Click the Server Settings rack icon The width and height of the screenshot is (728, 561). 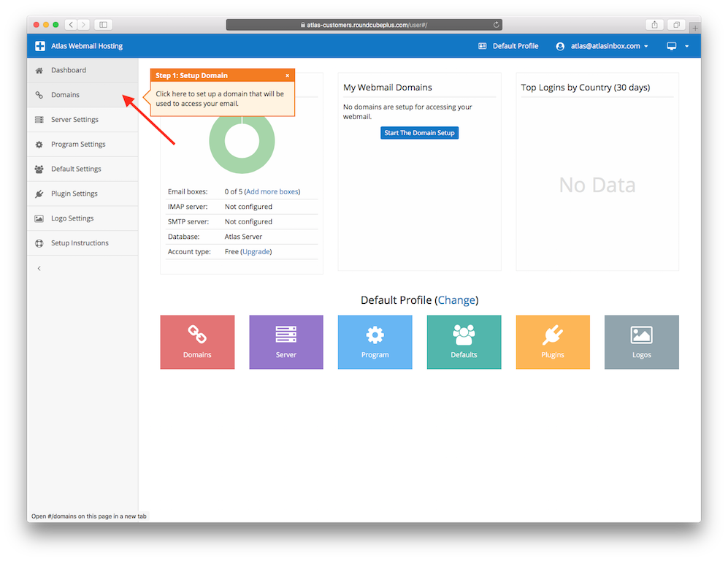pyautogui.click(x=39, y=119)
